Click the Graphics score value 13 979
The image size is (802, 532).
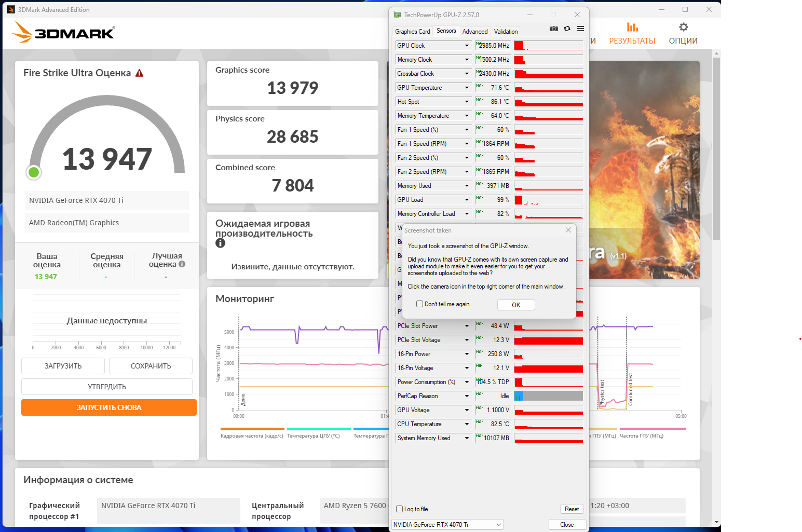(293, 88)
